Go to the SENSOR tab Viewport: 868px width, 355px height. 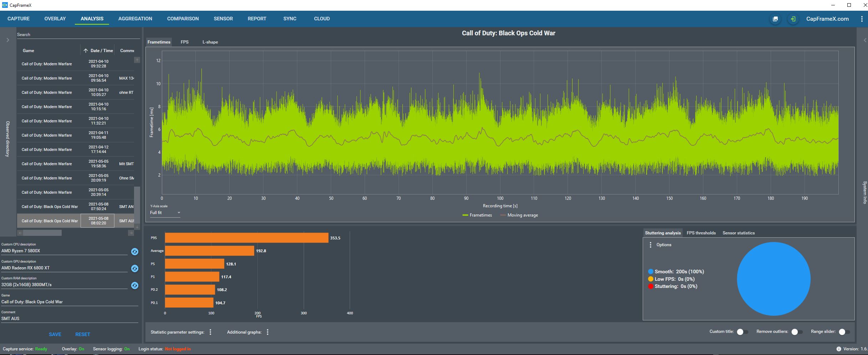pyautogui.click(x=223, y=19)
